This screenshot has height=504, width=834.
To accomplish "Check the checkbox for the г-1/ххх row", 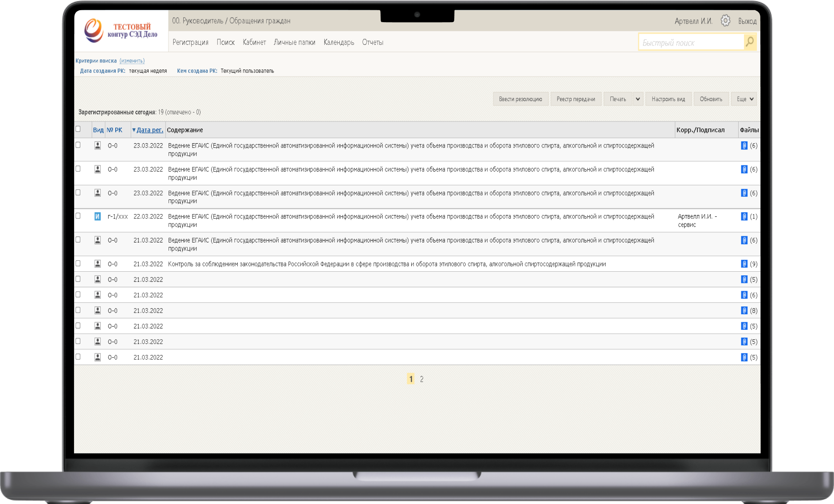I will pos(78,216).
